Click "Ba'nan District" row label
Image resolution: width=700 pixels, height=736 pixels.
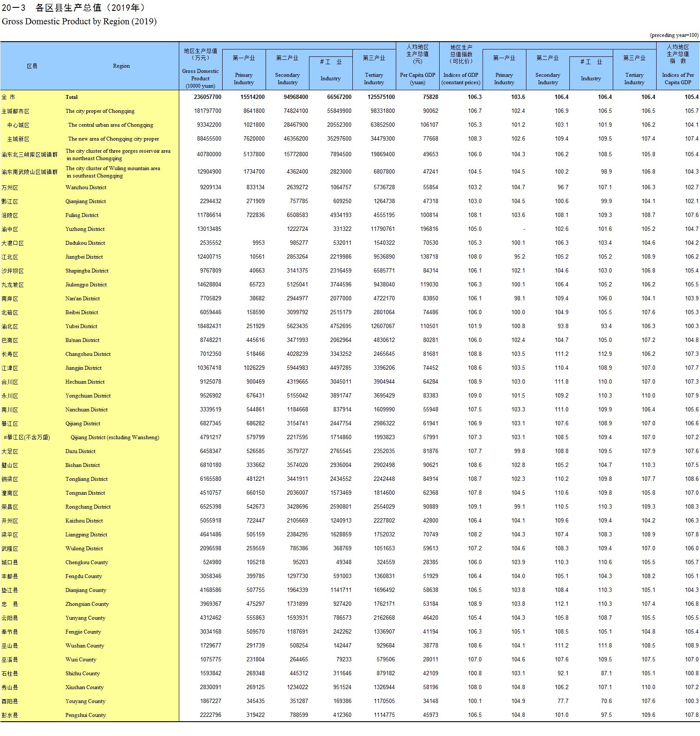82,340
